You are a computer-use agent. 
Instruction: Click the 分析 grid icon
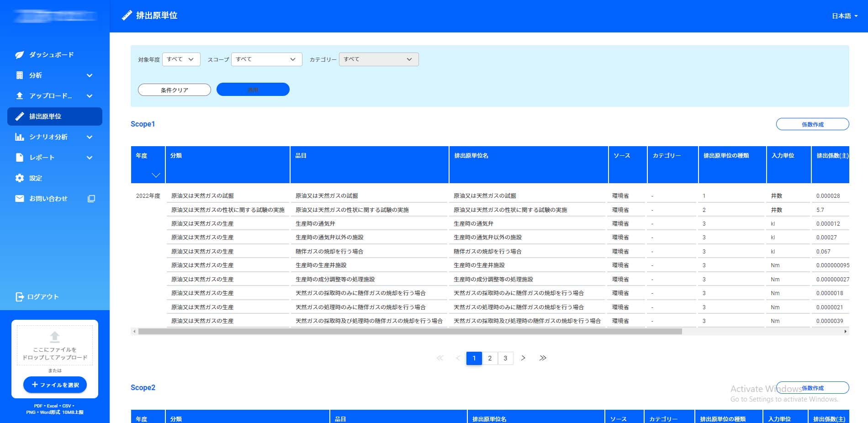pyautogui.click(x=19, y=75)
